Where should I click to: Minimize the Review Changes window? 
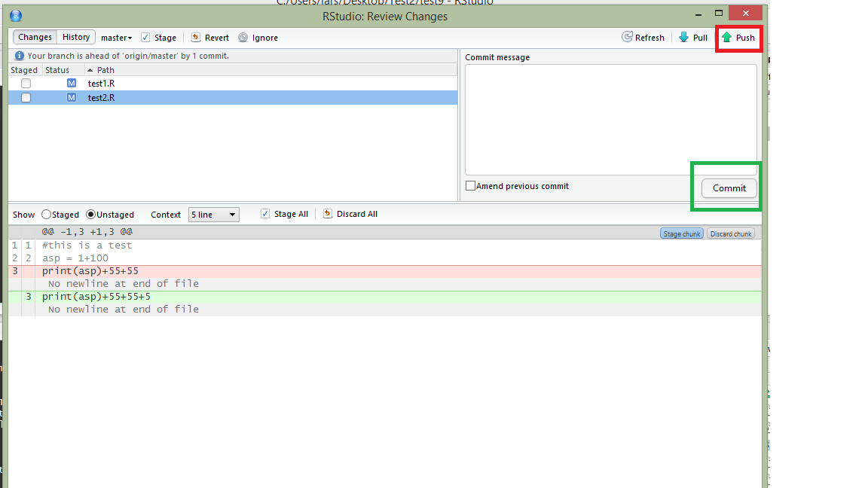[x=698, y=14]
